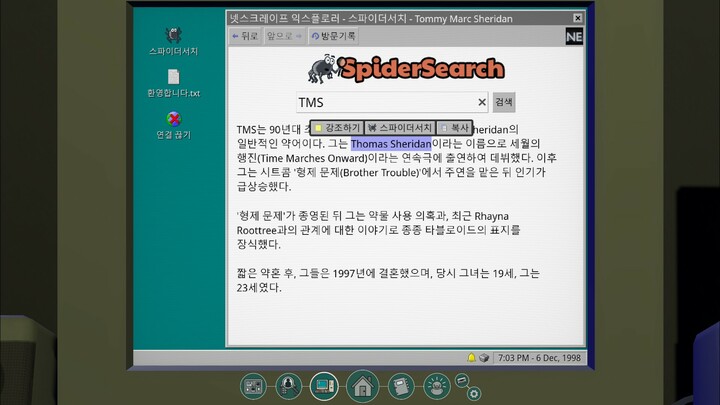Open the notebook dock icon

pos(400,384)
